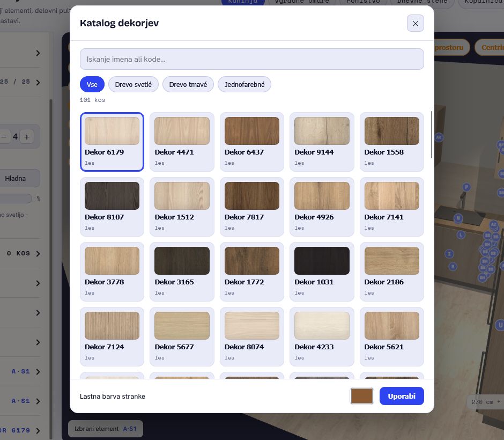Increase quantity with plus button
This screenshot has height=440, width=504.
pyautogui.click(x=27, y=137)
